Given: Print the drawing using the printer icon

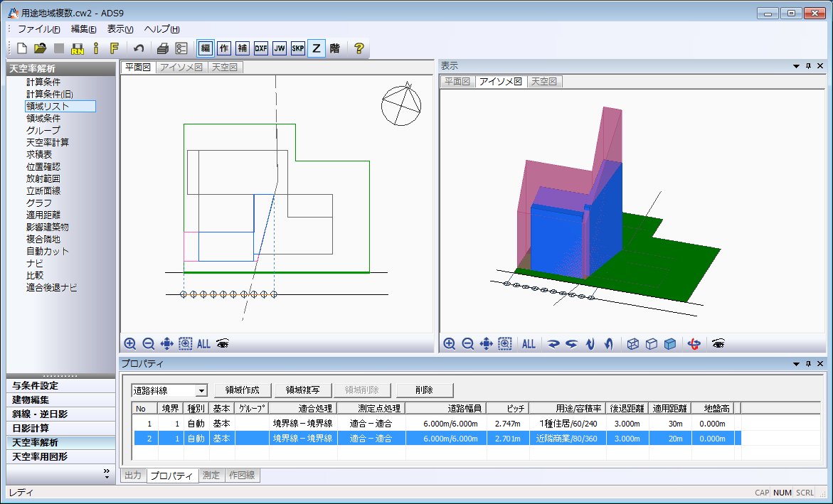Looking at the screenshot, I should 163,48.
